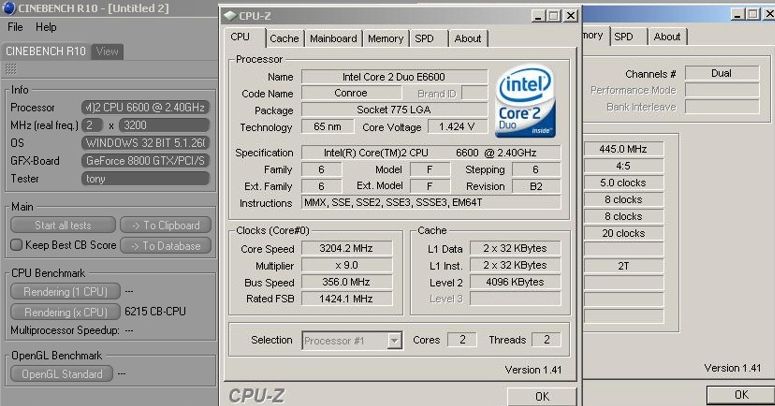Click the Channels # value Dual in rear window
Image resolution: width=775 pixels, height=406 pixels.
(x=722, y=73)
